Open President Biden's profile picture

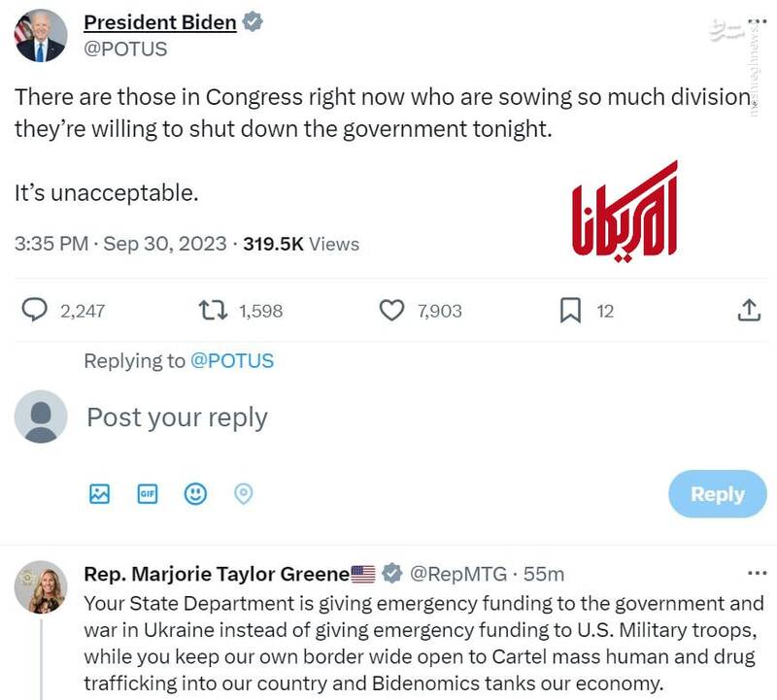40,37
